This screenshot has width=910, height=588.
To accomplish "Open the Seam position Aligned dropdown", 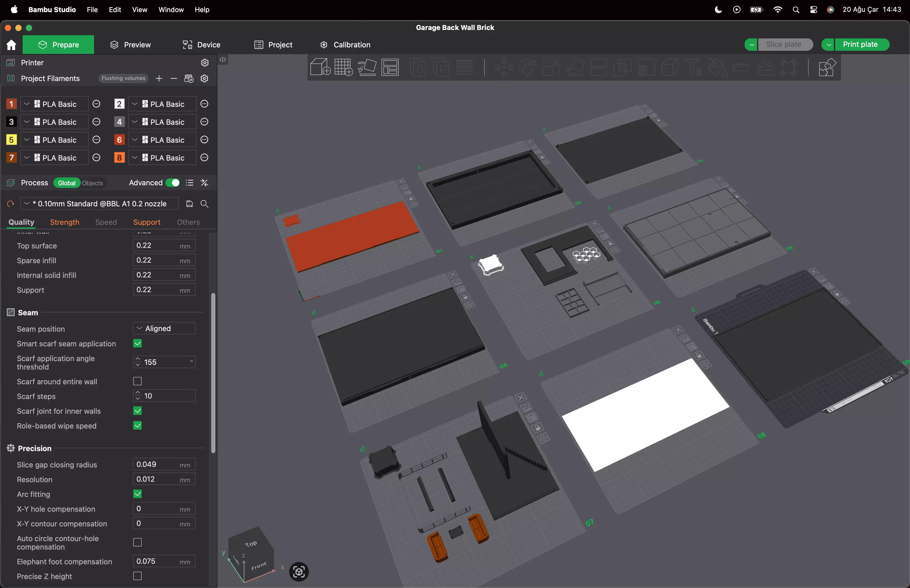I will click(x=164, y=329).
